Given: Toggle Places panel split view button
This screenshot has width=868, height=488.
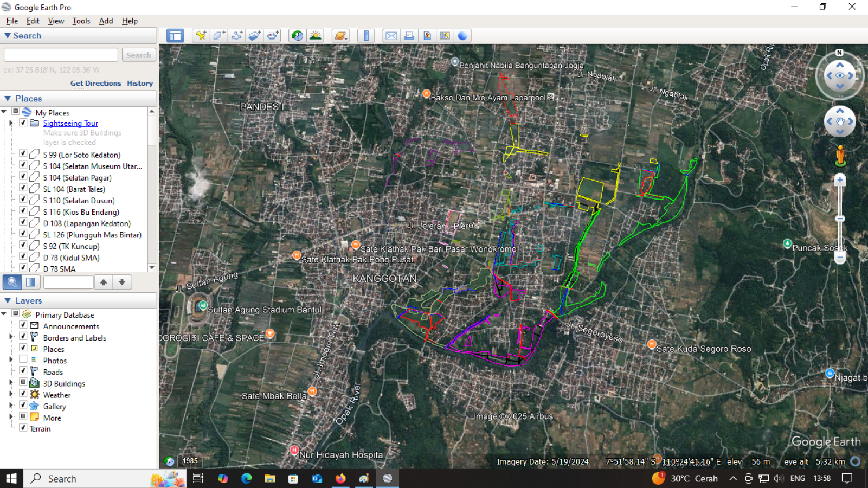Looking at the screenshot, I should (30, 282).
